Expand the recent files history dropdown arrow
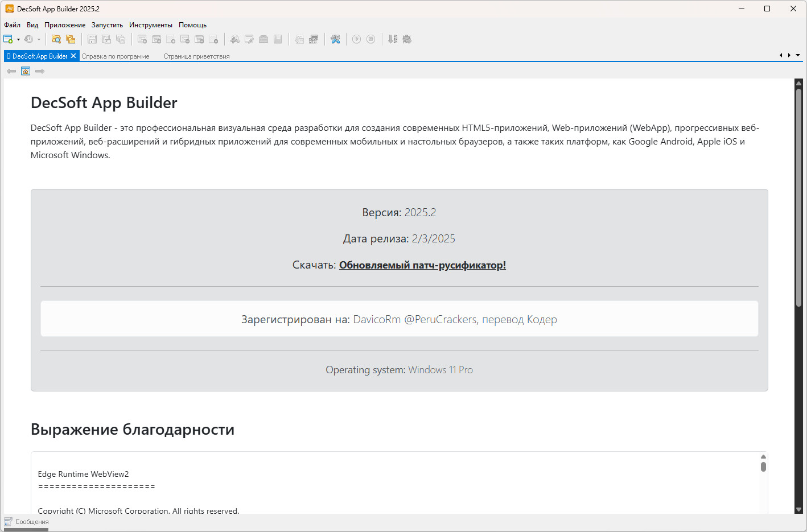Screen dimensions: 807x532 pyautogui.click(x=39, y=40)
